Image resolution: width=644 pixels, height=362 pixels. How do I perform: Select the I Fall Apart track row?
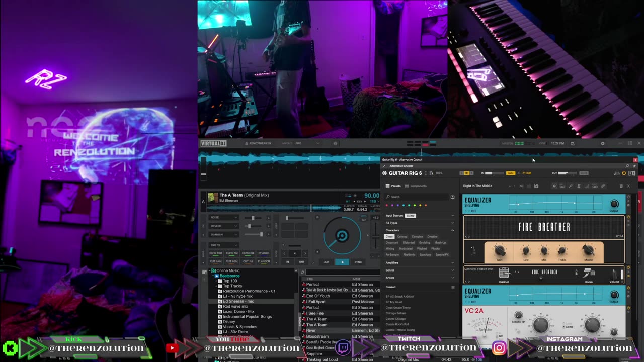pyautogui.click(x=340, y=302)
